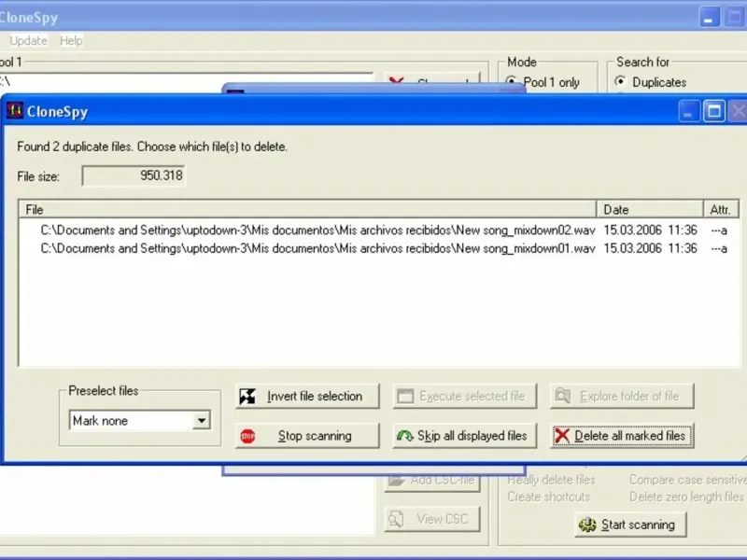Toggle Delete zero length files option
This screenshot has width=747, height=560.
point(686,497)
